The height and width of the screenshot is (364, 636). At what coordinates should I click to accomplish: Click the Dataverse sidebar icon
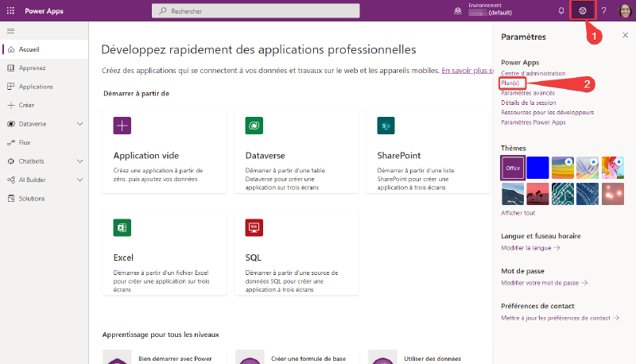tap(11, 124)
